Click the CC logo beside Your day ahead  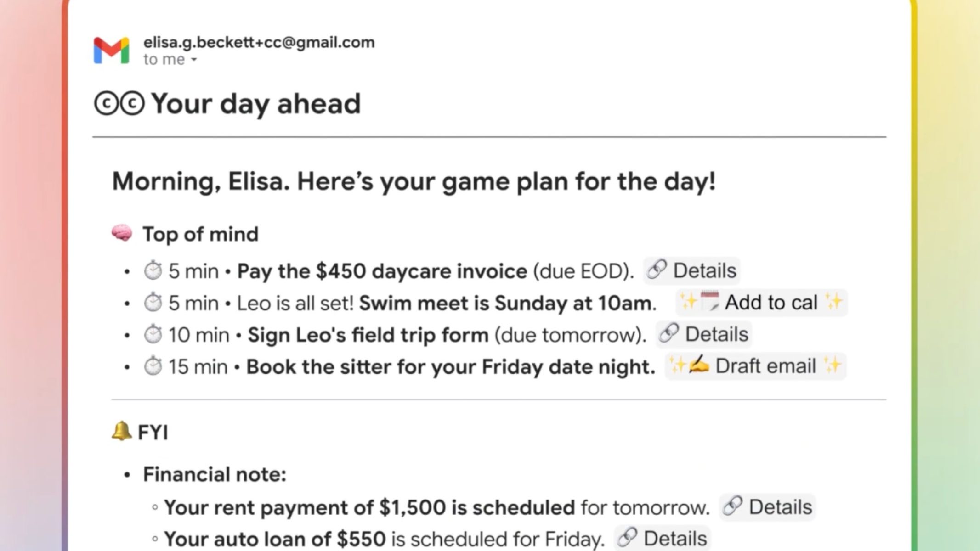[x=119, y=104]
